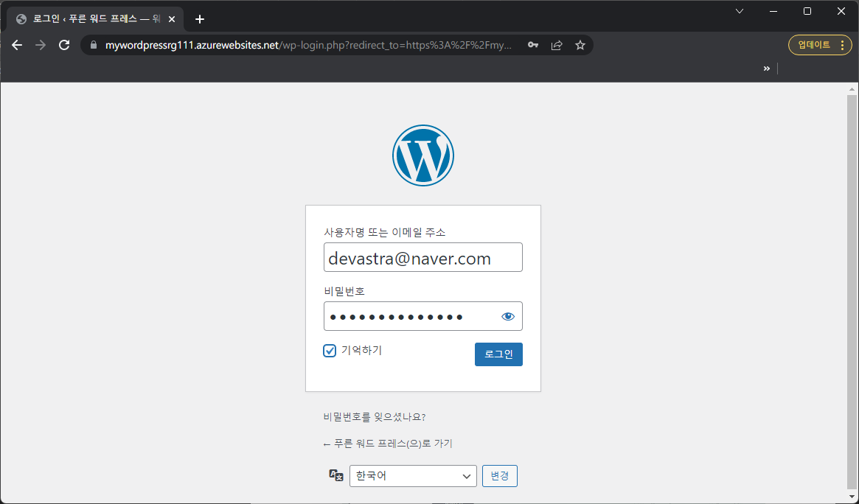The image size is (859, 504).
Task: Open Chrome three-dot menu
Action: [x=843, y=45]
